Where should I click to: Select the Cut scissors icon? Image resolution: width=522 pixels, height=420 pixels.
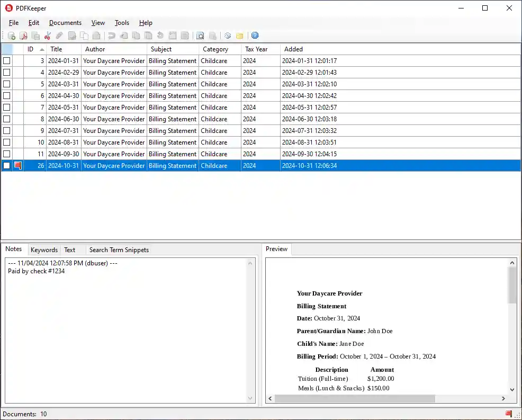[x=48, y=35]
